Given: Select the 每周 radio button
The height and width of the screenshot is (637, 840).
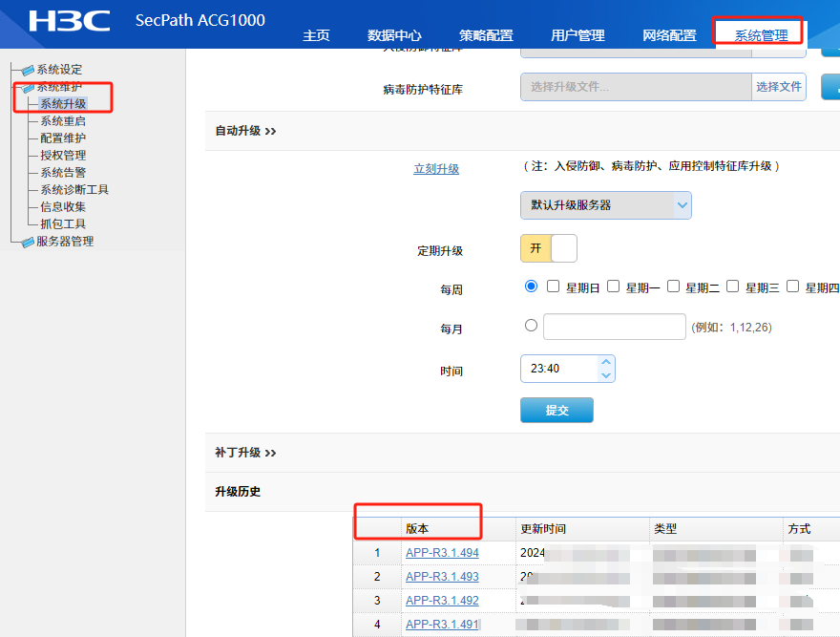Looking at the screenshot, I should (531, 287).
